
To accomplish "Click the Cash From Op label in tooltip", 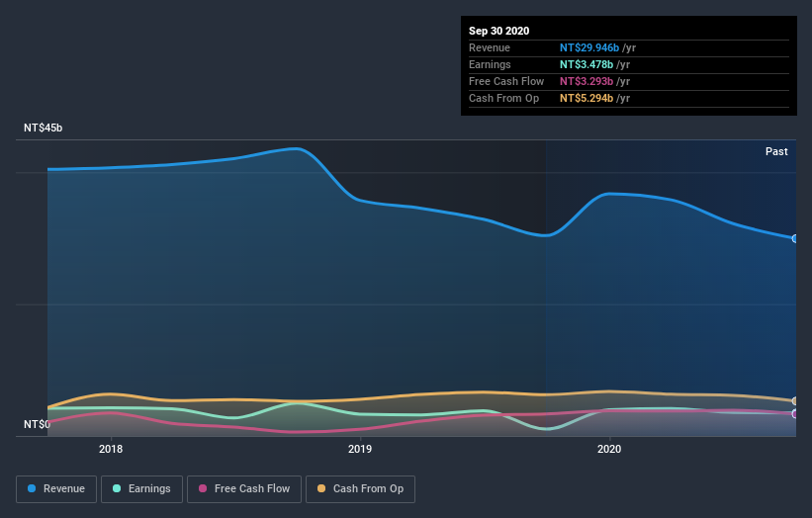I will (503, 98).
